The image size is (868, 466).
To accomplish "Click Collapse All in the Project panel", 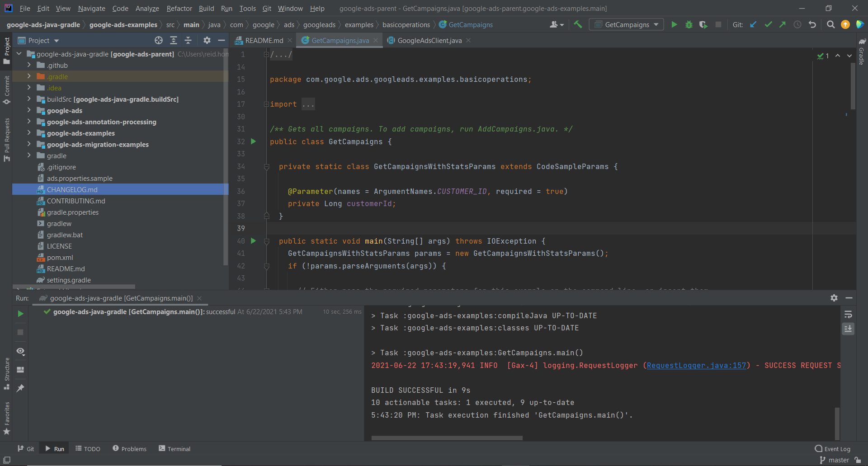I will click(188, 41).
